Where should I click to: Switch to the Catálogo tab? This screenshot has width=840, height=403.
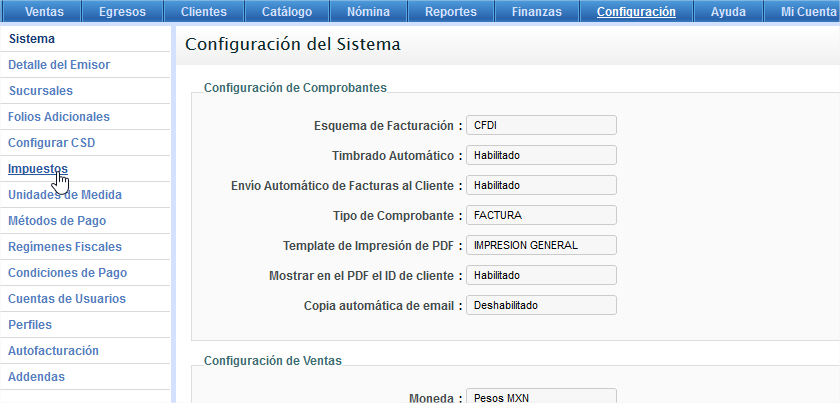pos(285,12)
